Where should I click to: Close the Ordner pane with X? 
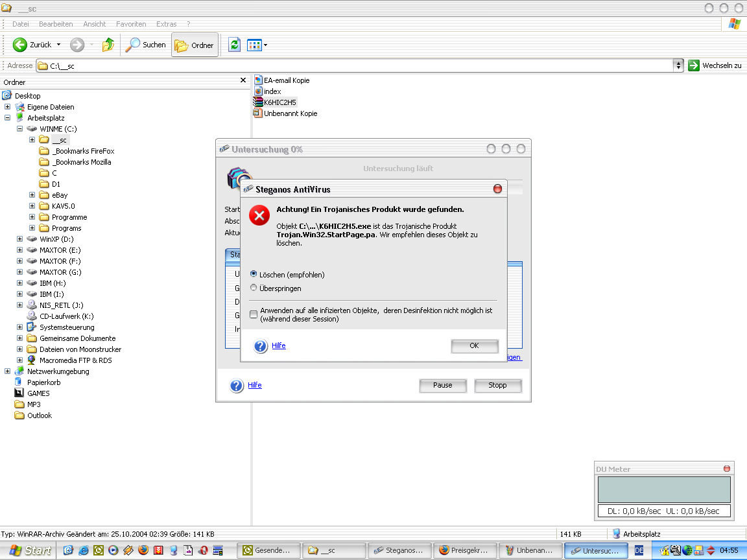243,80
